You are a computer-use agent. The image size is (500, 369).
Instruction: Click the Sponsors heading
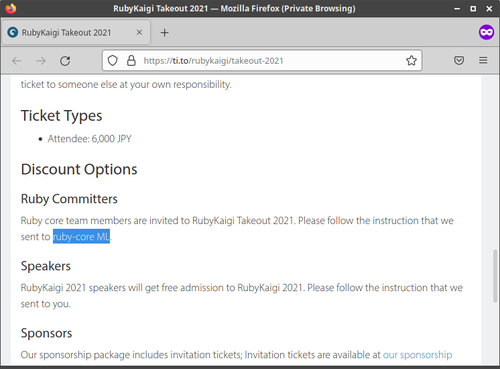(x=46, y=333)
